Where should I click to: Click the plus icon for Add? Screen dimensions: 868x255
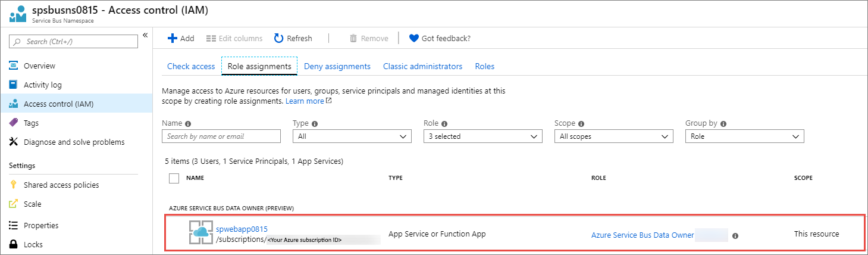(x=173, y=38)
